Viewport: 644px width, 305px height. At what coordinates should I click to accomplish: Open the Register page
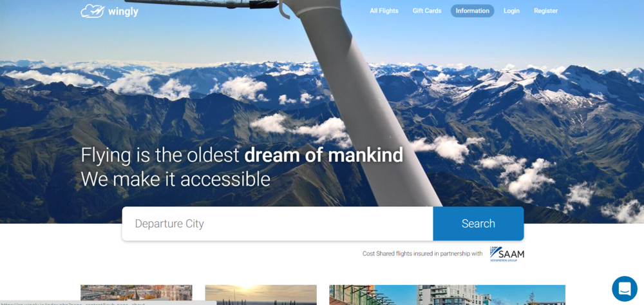pyautogui.click(x=546, y=11)
